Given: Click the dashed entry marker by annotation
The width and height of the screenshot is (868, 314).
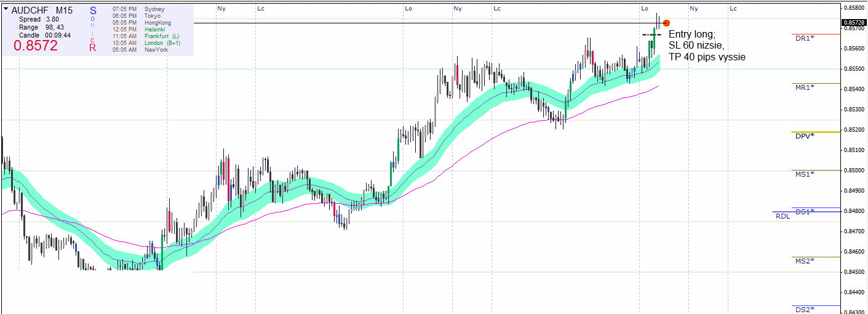Looking at the screenshot, I should pos(651,35).
